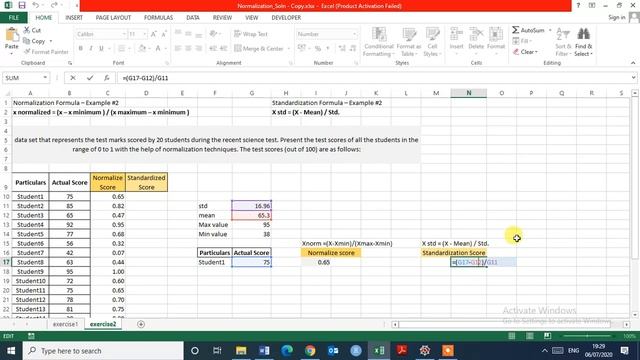Open the font name dropdown
Image resolution: width=640 pixels, height=360 pixels.
(123, 34)
